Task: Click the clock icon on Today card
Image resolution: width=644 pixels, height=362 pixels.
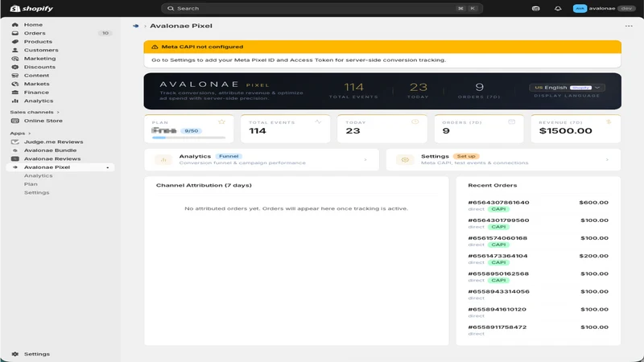Action: (x=415, y=122)
